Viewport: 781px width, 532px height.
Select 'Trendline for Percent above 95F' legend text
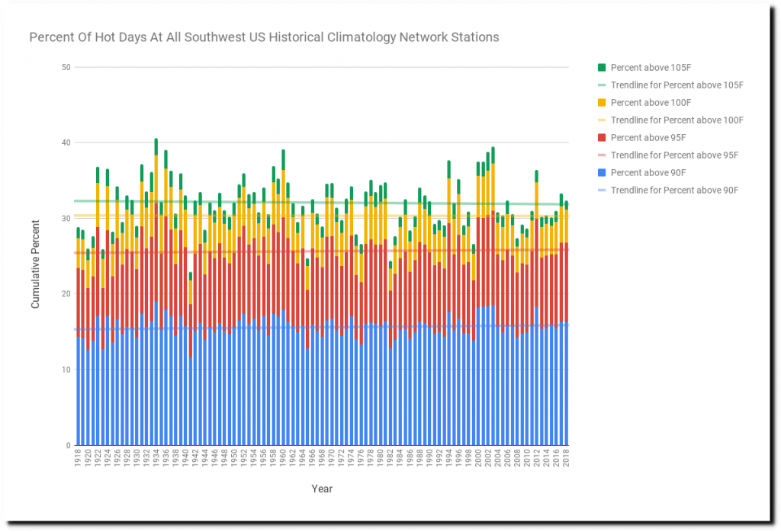(x=674, y=155)
